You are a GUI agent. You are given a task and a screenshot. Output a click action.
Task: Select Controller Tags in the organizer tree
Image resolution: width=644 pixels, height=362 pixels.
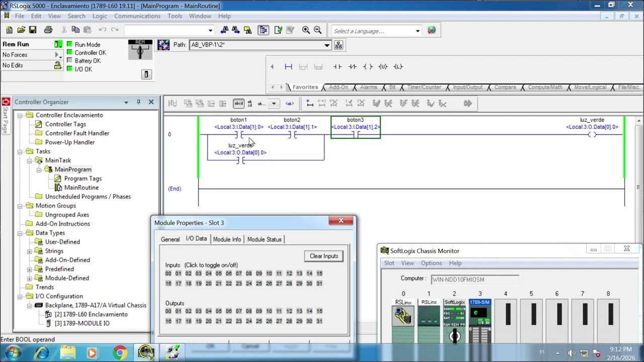click(x=65, y=124)
